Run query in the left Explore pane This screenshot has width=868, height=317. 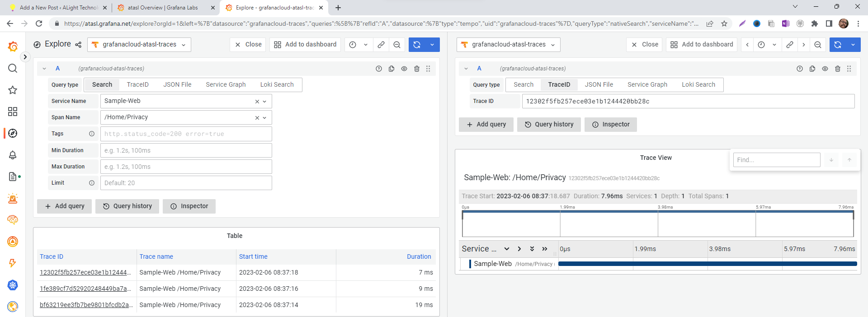coord(417,45)
